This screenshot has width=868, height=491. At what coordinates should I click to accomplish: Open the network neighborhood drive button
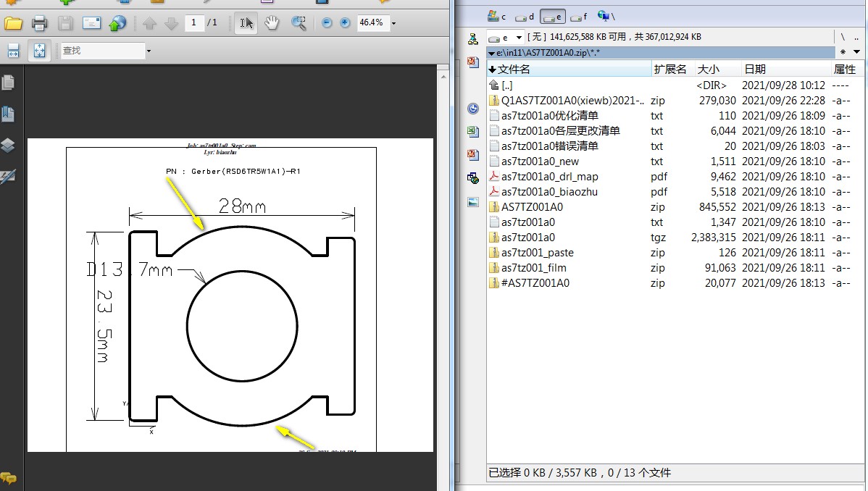click(x=606, y=17)
